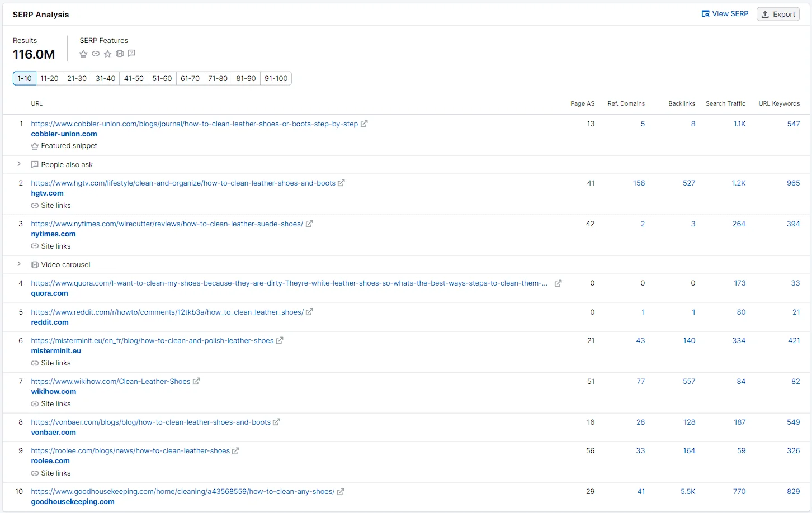Open the cobbler-union.com domain link
Viewport: 812px width, 513px height.
[x=64, y=134]
